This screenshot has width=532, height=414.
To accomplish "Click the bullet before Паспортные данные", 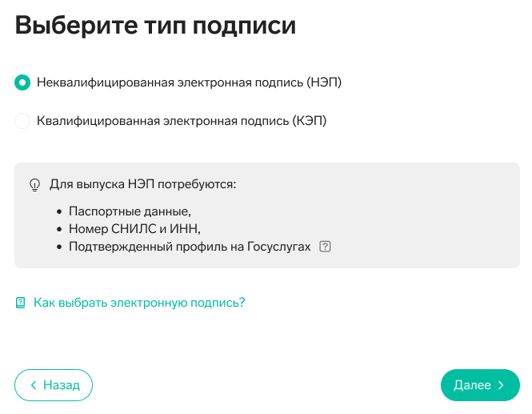I will (x=59, y=212).
